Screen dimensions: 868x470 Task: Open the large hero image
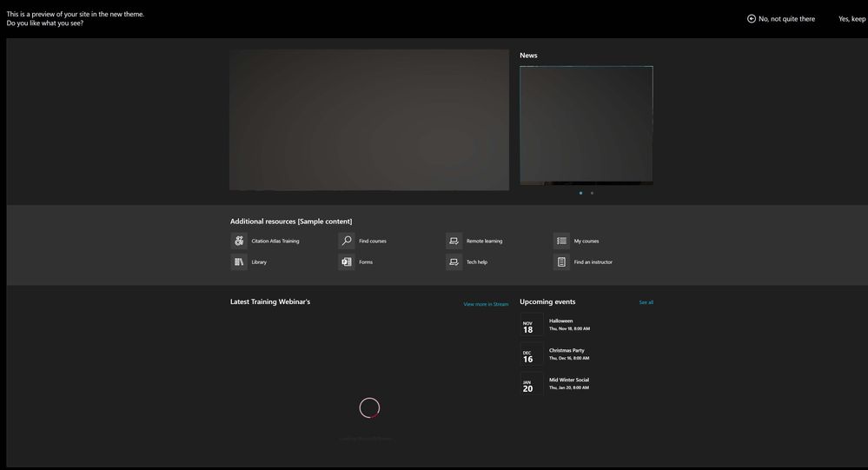[369, 120]
